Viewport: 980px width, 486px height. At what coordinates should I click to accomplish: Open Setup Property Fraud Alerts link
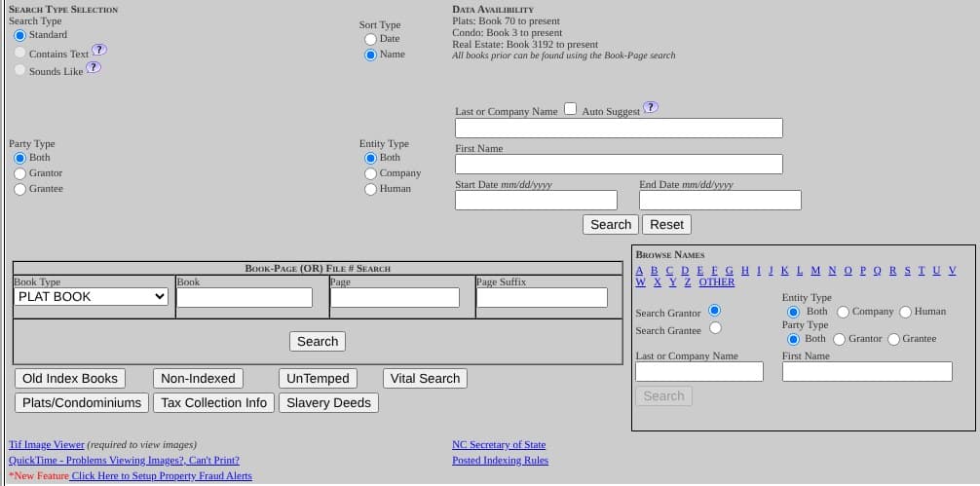(161, 476)
